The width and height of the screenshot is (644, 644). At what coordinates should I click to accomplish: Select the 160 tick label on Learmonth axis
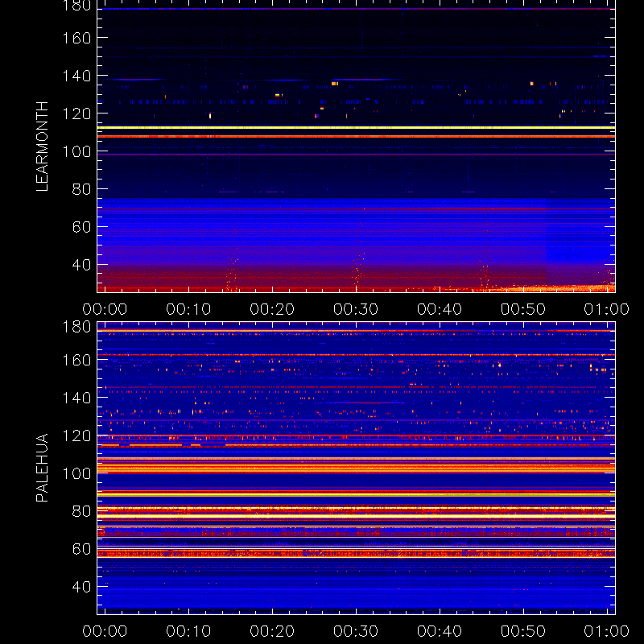pos(76,38)
